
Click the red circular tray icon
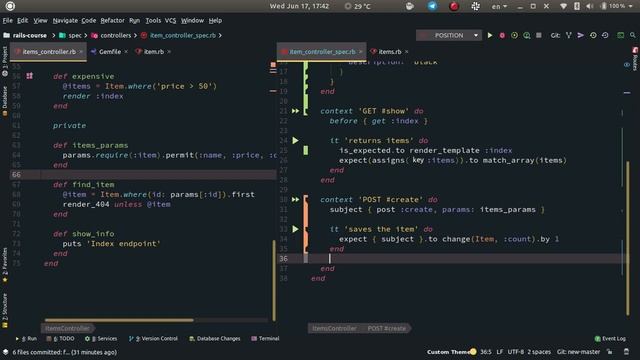[x=454, y=6]
